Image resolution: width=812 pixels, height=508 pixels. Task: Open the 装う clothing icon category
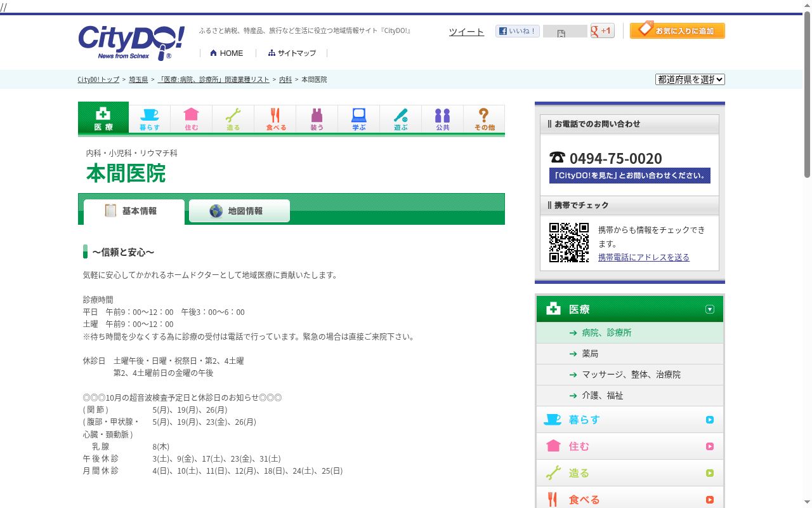coord(317,119)
